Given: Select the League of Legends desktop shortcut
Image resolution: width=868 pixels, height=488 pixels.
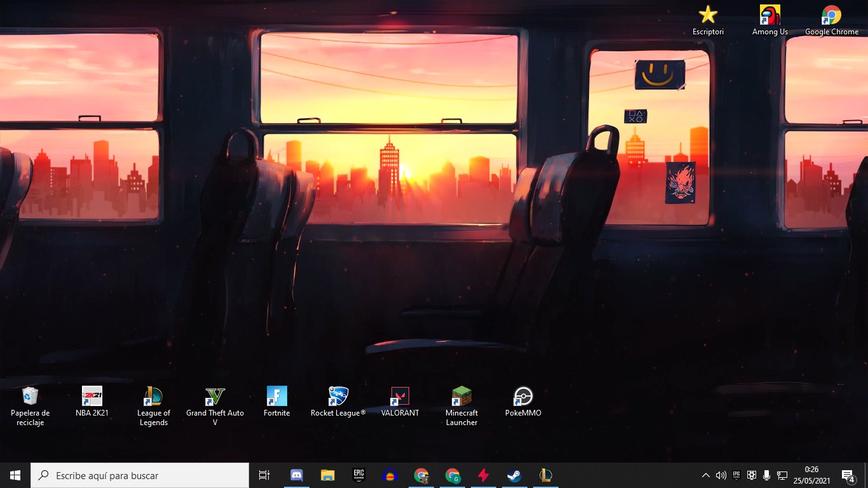Looking at the screenshot, I should pos(153,406).
